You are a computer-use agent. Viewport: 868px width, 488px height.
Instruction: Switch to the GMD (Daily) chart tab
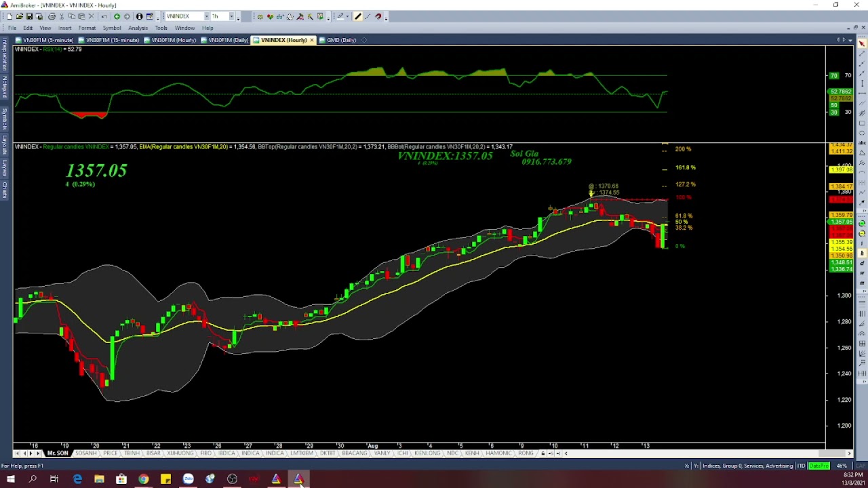point(337,40)
